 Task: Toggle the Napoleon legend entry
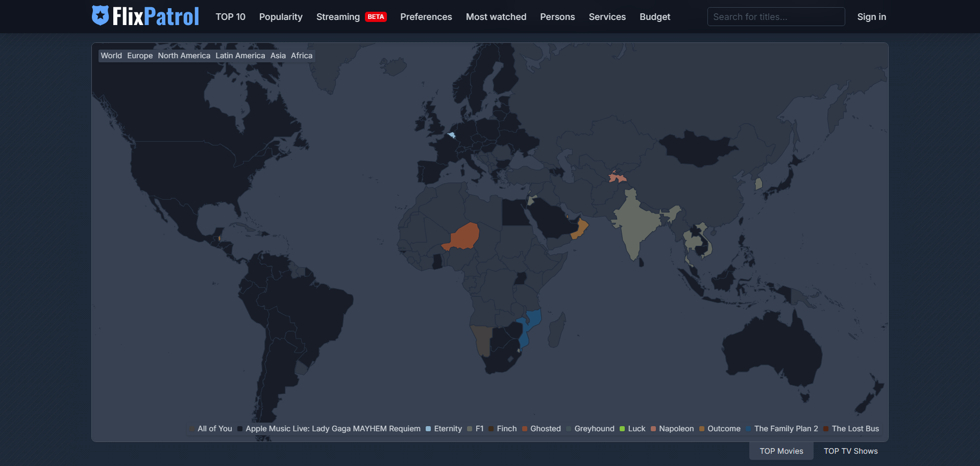point(672,429)
